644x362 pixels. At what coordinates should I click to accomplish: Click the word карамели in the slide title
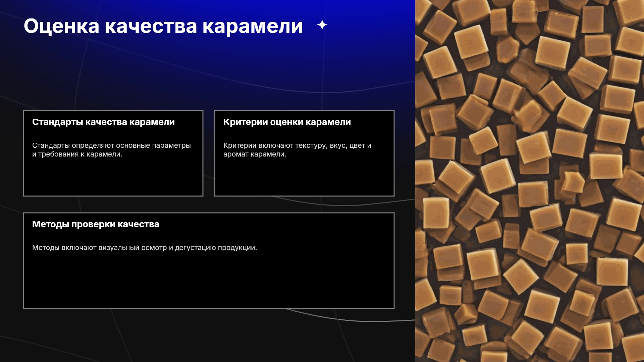click(253, 26)
